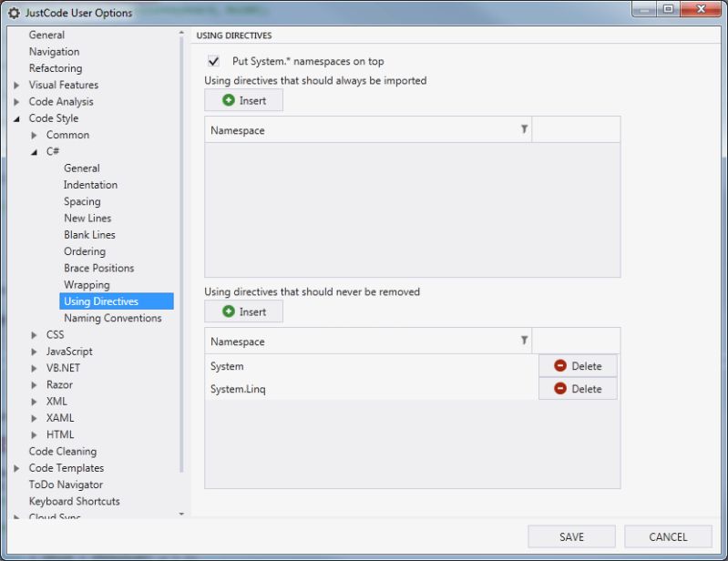728x561 pixels.
Task: Expand the HTML node arrow
Action: (34, 435)
